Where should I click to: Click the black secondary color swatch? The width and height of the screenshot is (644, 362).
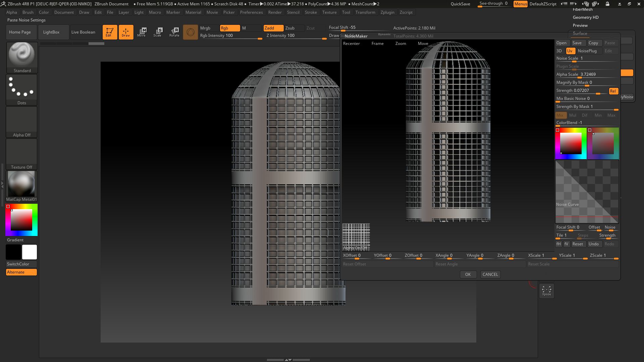13,252
